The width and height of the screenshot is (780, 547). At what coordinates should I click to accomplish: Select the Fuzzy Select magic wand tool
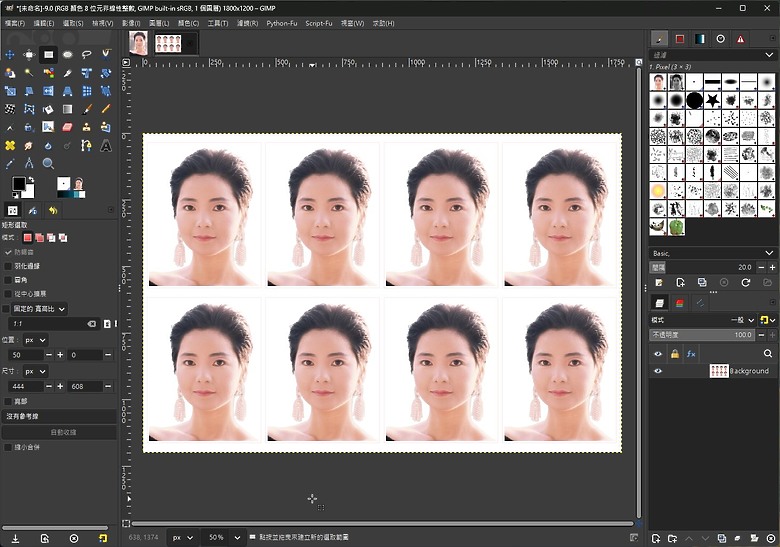click(x=29, y=73)
